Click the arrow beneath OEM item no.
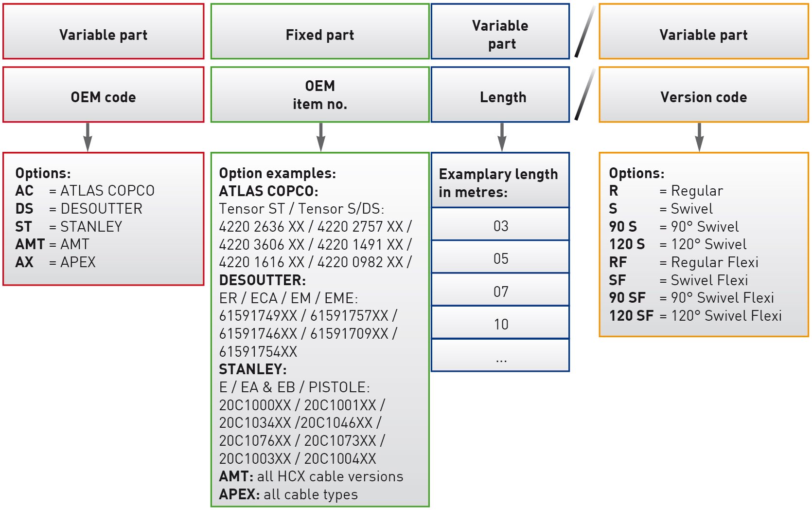Image resolution: width=812 pixels, height=510 pixels. 320,137
